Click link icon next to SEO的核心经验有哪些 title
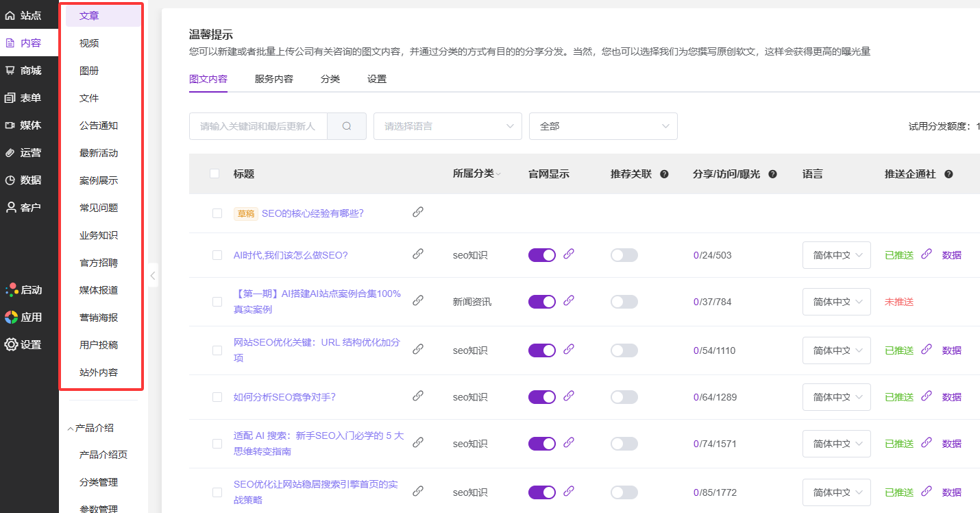980x513 pixels. pyautogui.click(x=418, y=213)
